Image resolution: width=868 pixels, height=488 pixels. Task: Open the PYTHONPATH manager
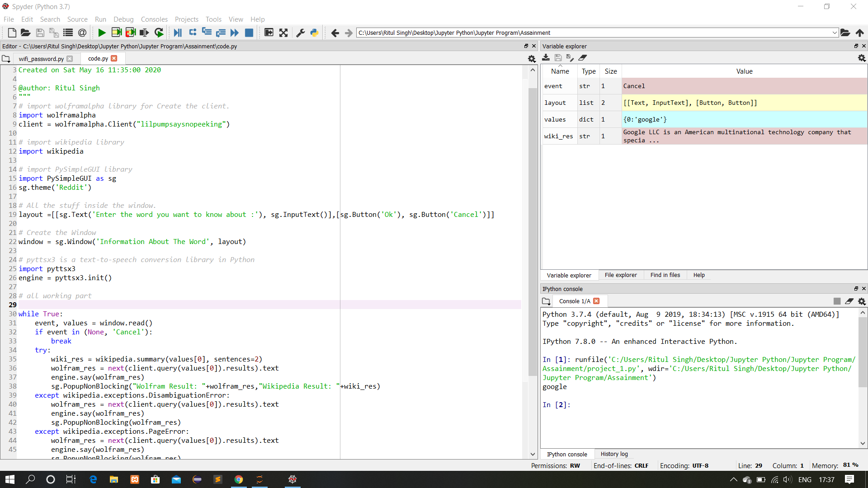(x=315, y=33)
